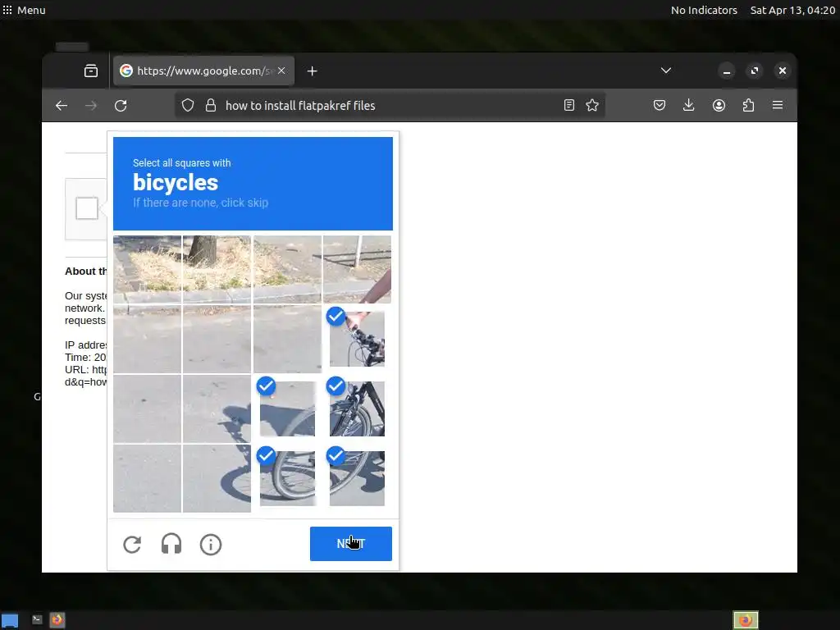Viewport: 840px width, 630px height.
Task: Open the Downloads panel icon
Action: pyautogui.click(x=689, y=105)
